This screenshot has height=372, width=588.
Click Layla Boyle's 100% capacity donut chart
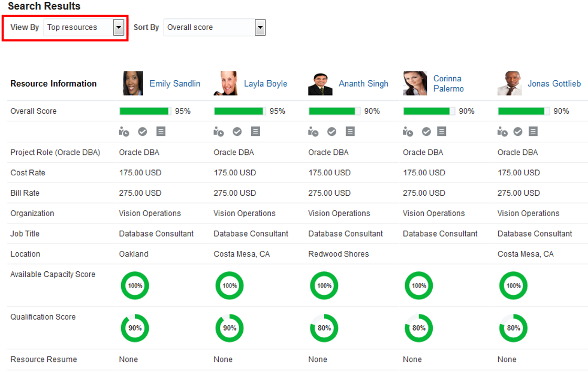point(230,285)
